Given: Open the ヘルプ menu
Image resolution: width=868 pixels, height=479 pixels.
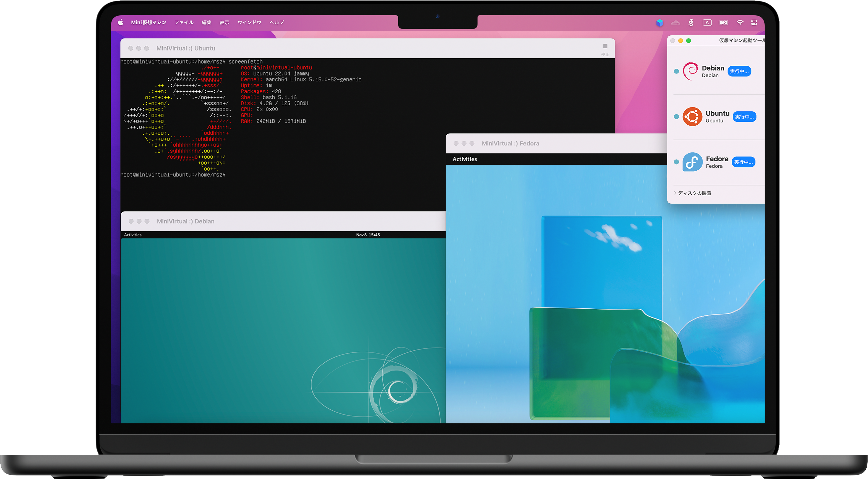Looking at the screenshot, I should click(x=276, y=22).
